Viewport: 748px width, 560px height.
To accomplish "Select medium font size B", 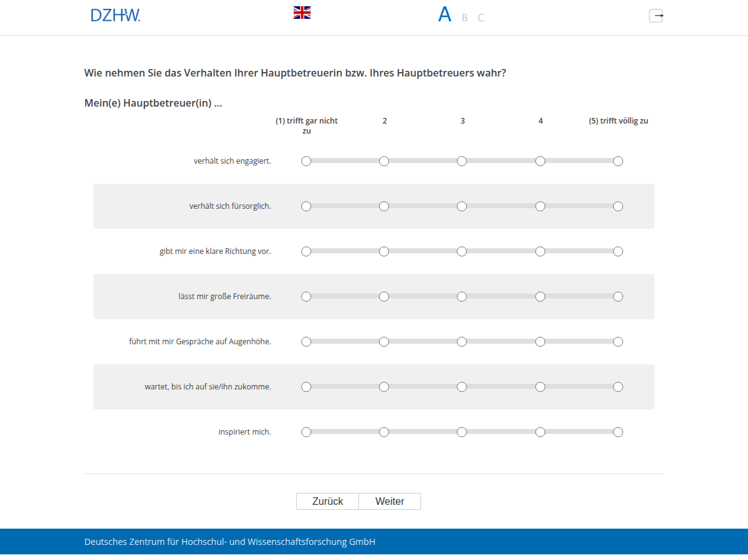I will point(464,18).
